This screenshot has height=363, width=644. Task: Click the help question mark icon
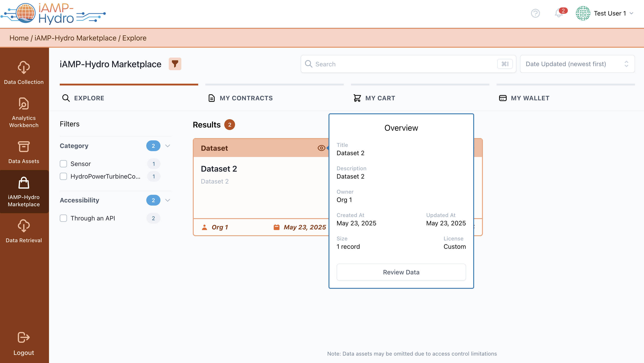coord(535,13)
